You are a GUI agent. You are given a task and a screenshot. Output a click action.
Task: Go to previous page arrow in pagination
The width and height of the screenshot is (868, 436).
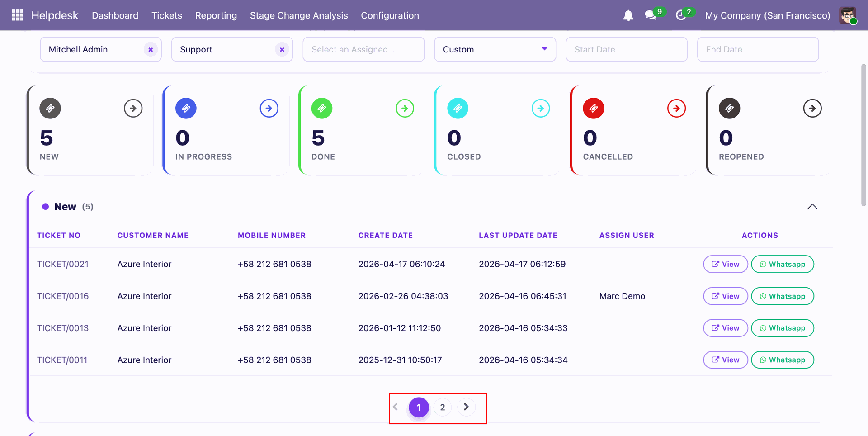click(395, 407)
